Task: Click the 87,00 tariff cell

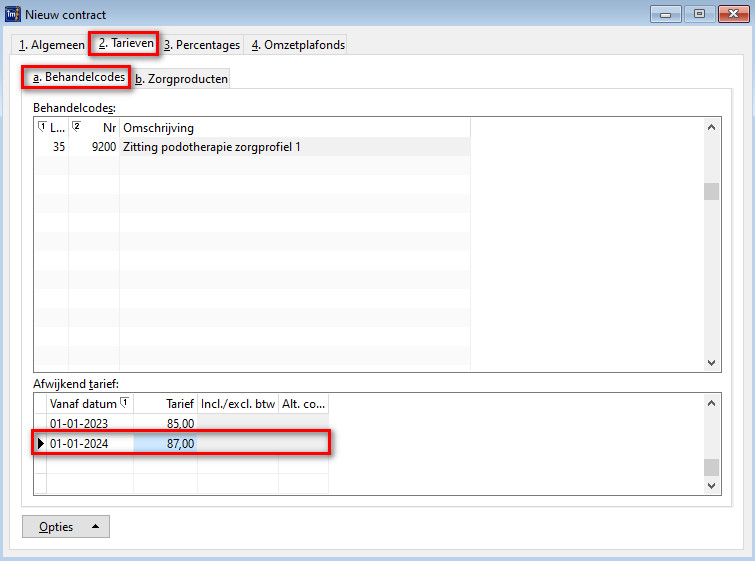Action: 165,443
